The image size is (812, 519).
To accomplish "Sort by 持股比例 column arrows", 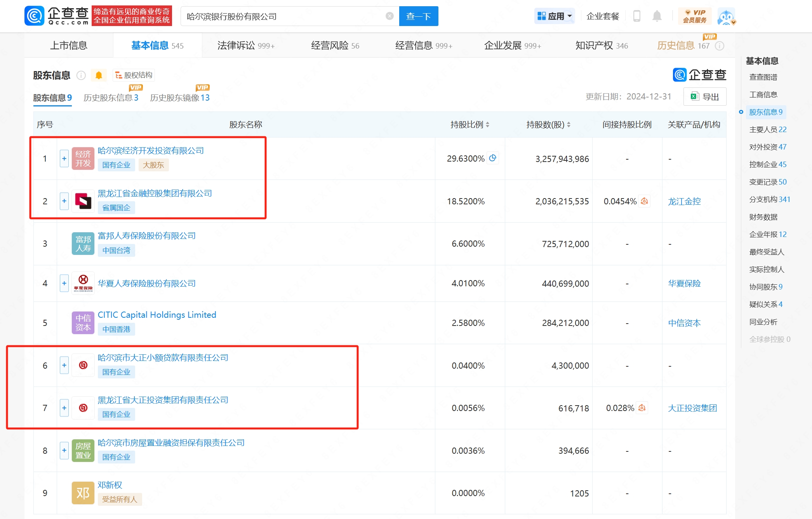I will (487, 125).
